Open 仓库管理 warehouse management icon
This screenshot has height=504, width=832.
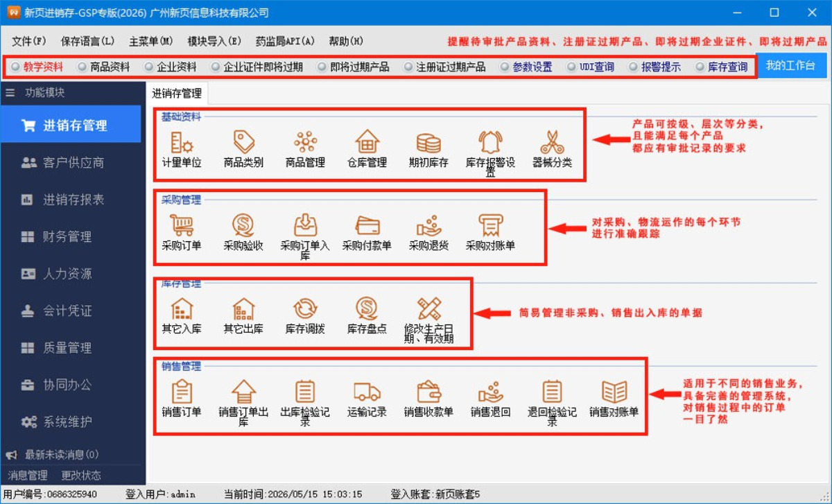tap(367, 143)
